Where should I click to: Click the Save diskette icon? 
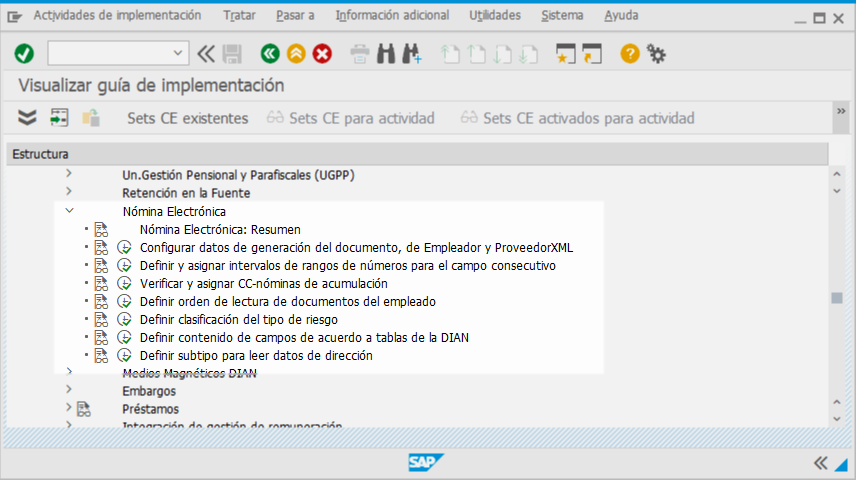(x=232, y=54)
